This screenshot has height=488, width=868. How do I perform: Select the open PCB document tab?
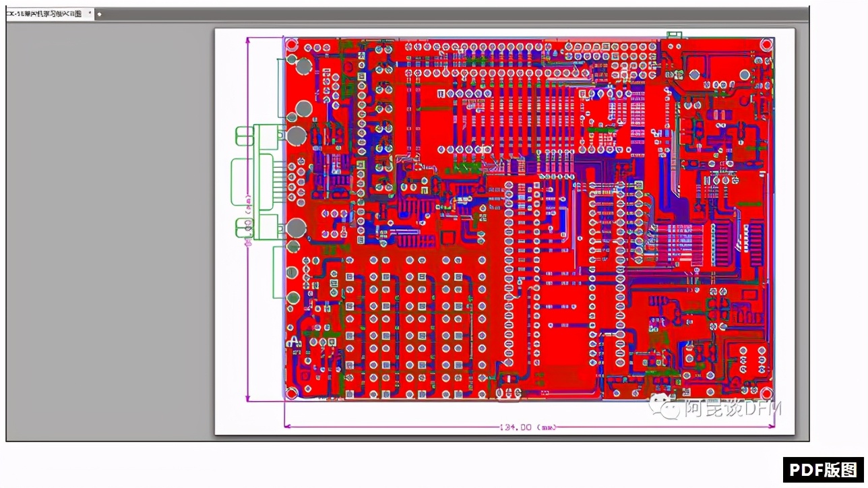point(50,13)
